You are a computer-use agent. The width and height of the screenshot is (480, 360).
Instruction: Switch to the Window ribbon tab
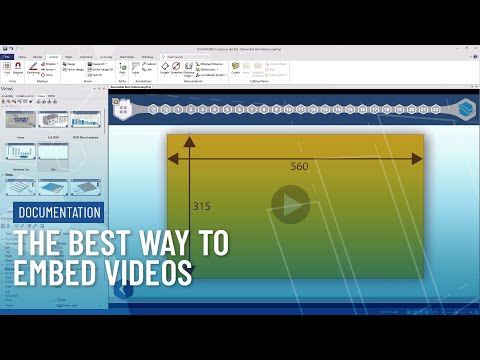[148, 57]
